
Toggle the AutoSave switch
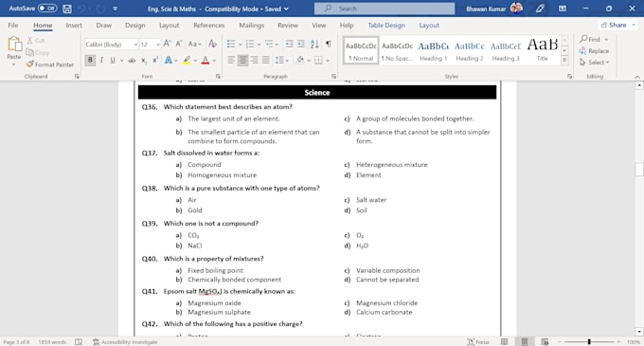point(47,9)
